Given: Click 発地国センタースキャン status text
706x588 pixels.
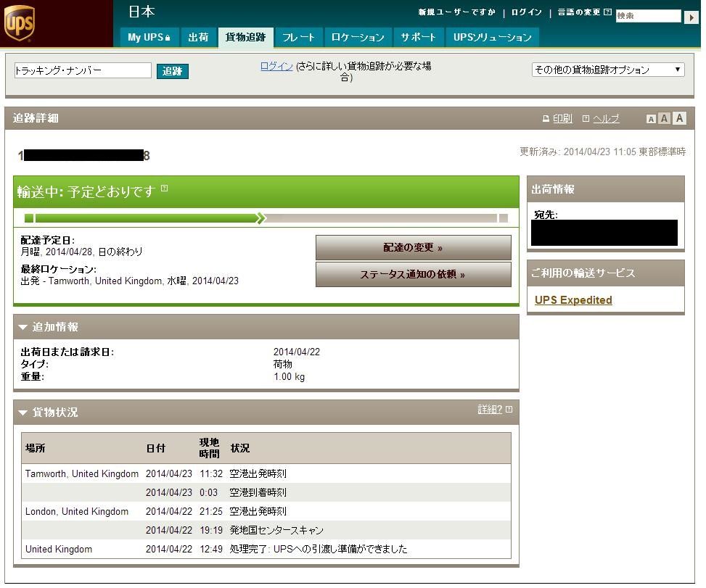Looking at the screenshot, I should pyautogui.click(x=276, y=531).
